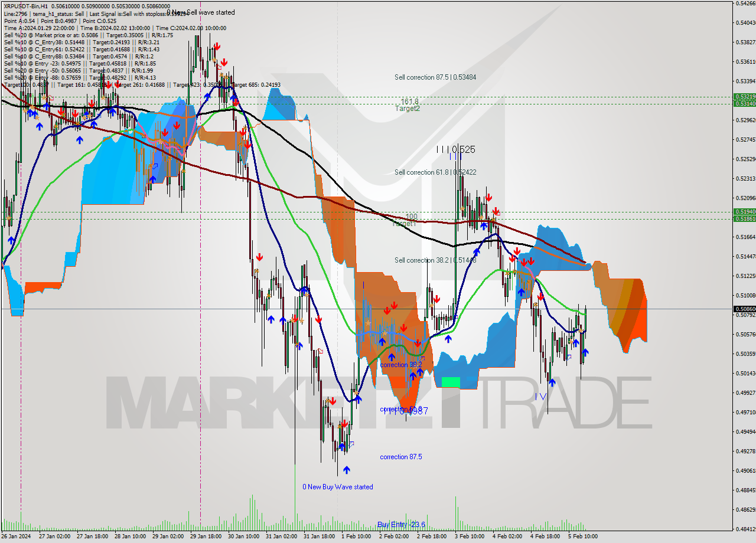Viewport: 756px width, 543px height.
Task: Select the 'I I I 0.525' wave label
Action: (455, 150)
